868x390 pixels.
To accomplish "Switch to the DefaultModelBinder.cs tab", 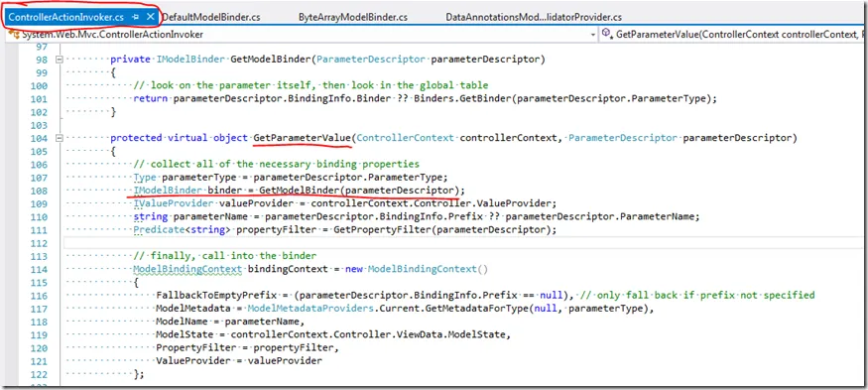I will [211, 17].
